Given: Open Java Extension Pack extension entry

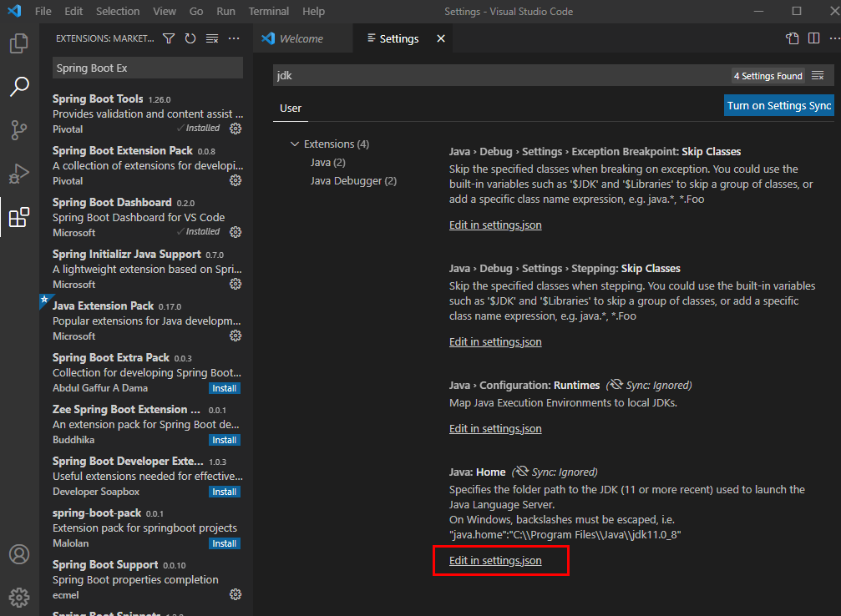Looking at the screenshot, I should click(147, 321).
